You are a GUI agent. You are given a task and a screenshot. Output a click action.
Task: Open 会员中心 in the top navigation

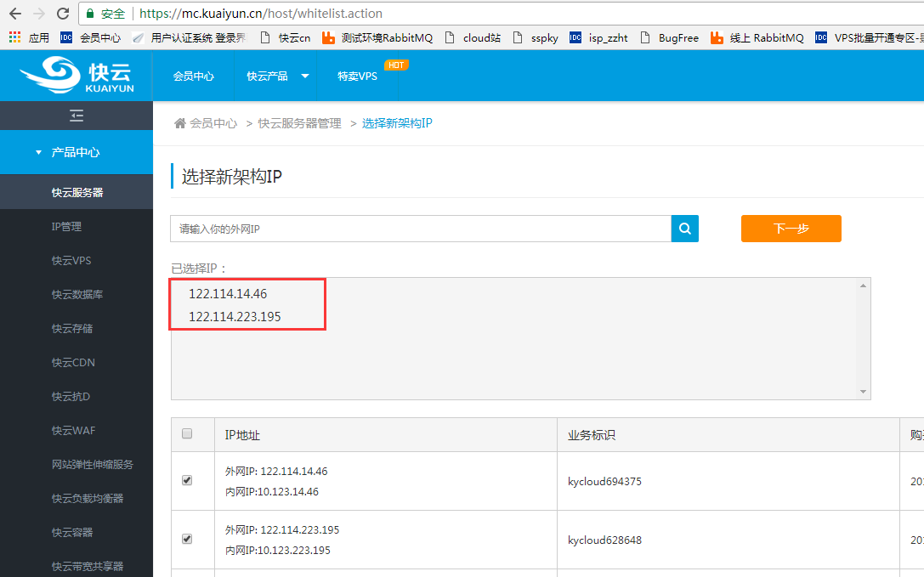click(193, 76)
